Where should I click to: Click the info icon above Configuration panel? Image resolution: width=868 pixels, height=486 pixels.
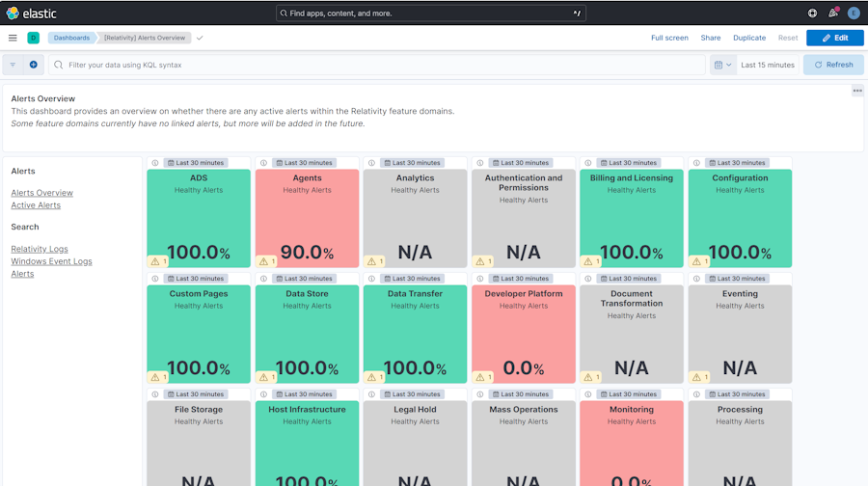[696, 163]
